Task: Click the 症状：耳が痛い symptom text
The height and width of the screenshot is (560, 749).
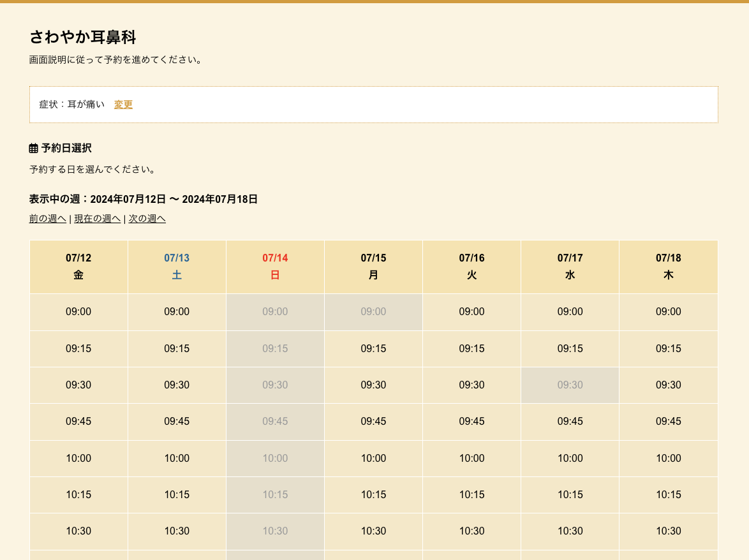Action: [71, 105]
